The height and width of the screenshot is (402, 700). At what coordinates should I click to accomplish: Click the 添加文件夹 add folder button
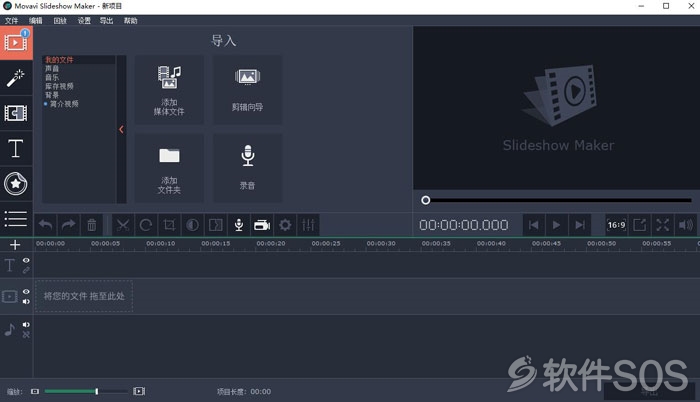click(x=169, y=168)
